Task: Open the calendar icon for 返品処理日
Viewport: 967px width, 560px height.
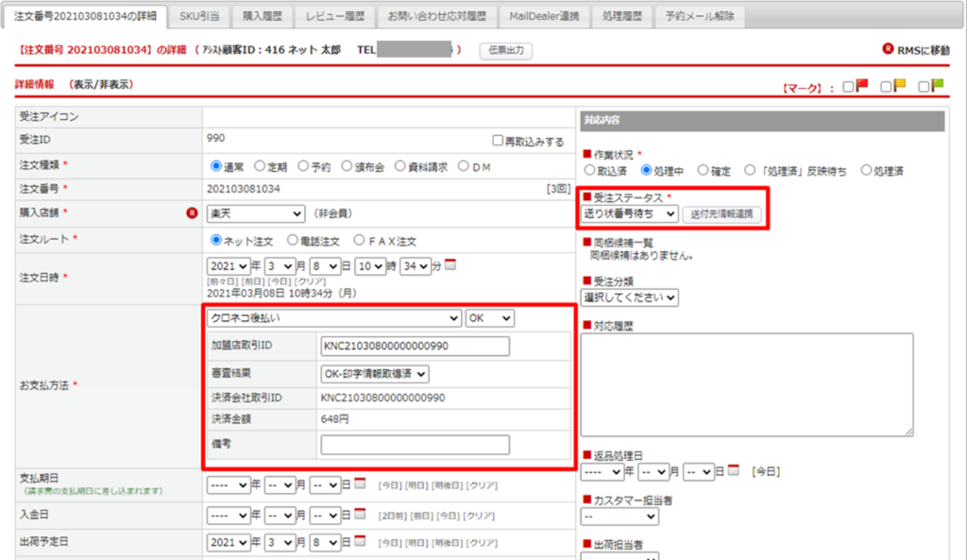Action: point(734,469)
